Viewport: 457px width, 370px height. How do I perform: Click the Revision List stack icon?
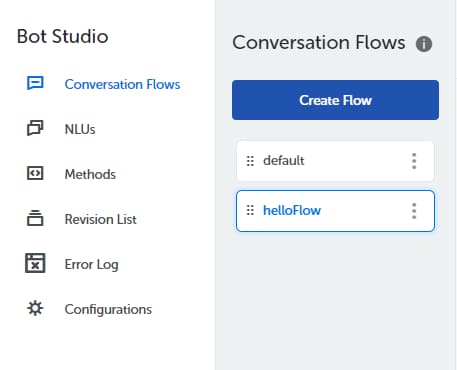coord(35,218)
